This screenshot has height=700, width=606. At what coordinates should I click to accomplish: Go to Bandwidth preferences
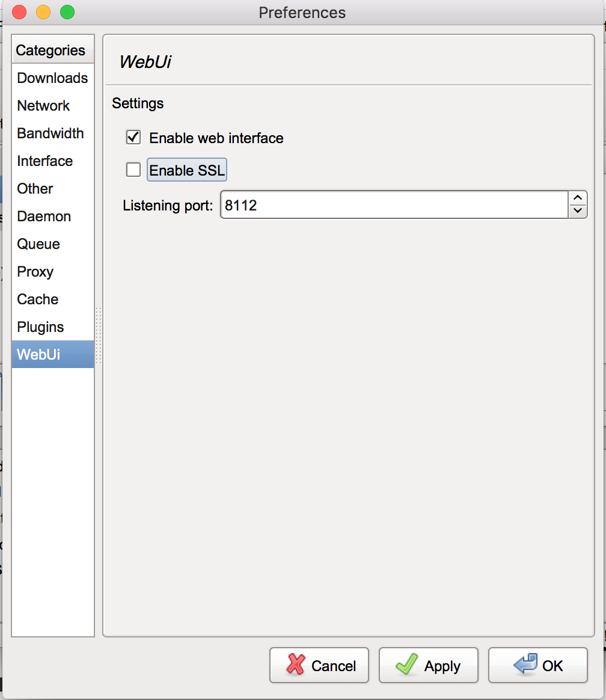(50, 134)
